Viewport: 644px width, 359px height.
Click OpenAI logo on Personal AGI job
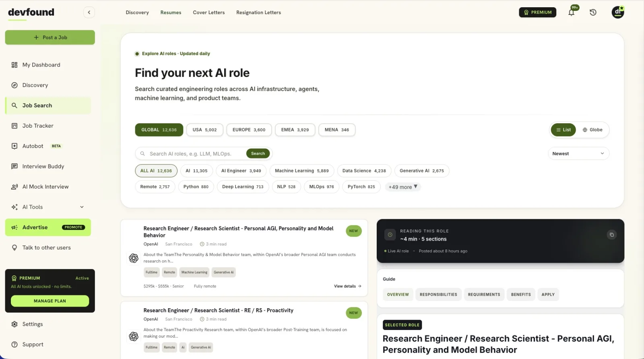(134, 258)
